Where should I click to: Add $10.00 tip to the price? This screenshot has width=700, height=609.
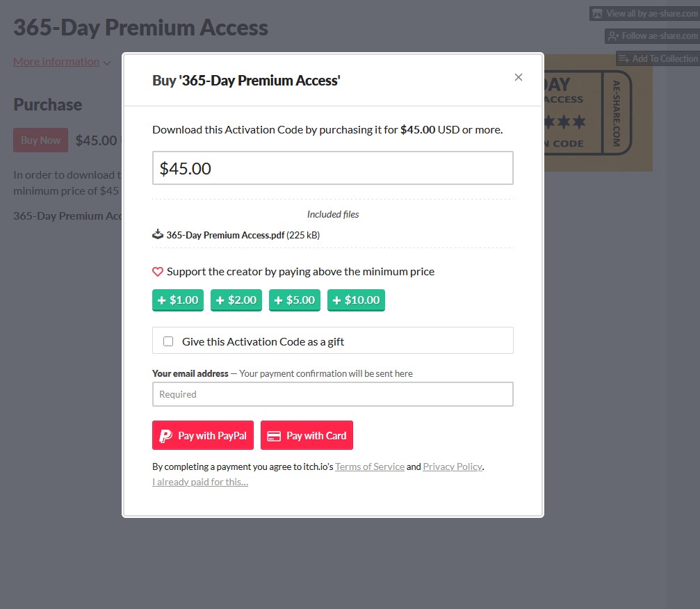[356, 300]
